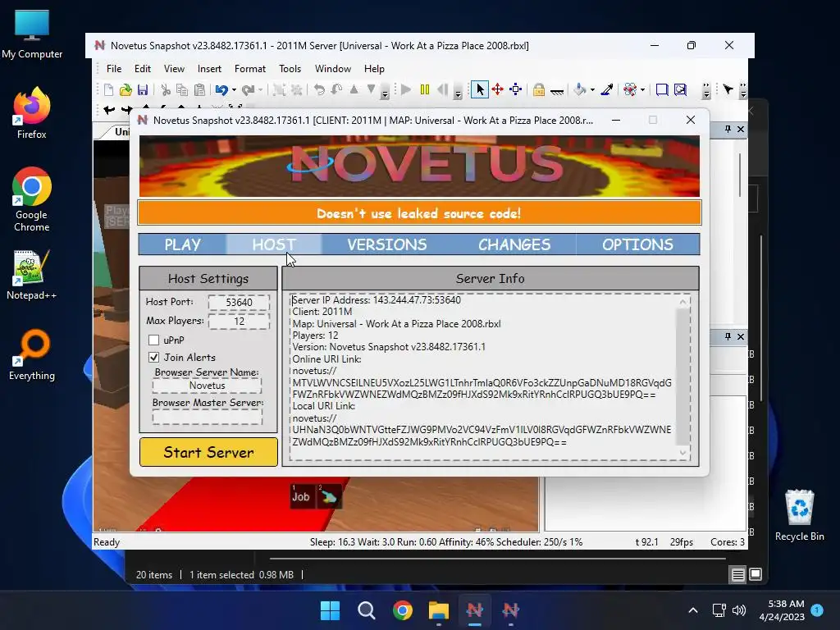Click the Max Players field
This screenshot has width=840, height=630.
[x=239, y=321]
